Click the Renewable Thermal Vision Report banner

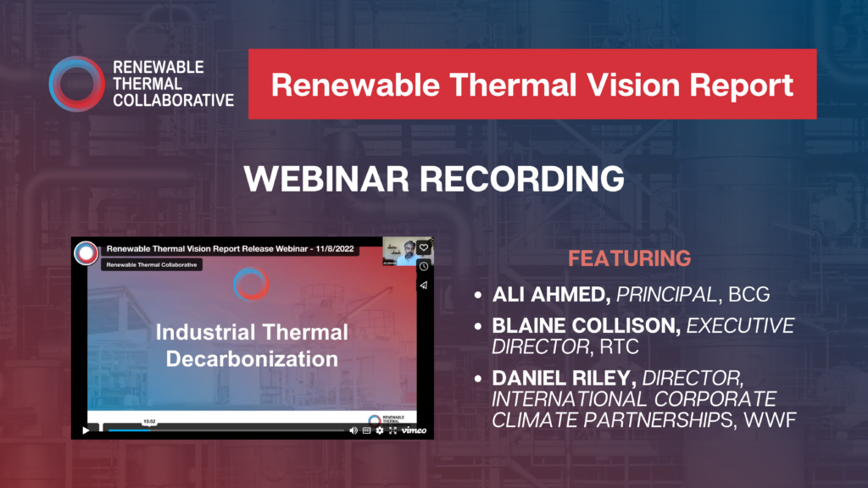point(531,85)
